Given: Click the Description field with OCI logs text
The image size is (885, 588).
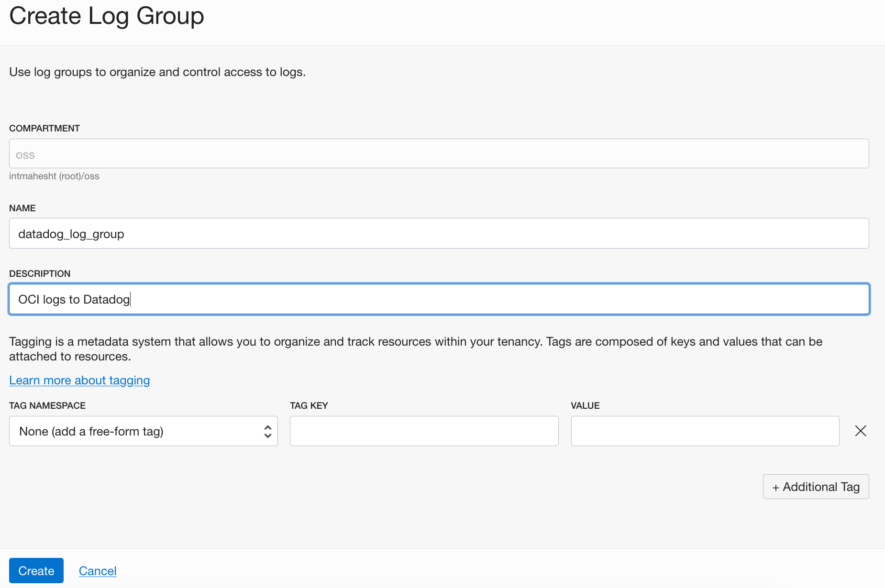Looking at the screenshot, I should click(x=439, y=299).
